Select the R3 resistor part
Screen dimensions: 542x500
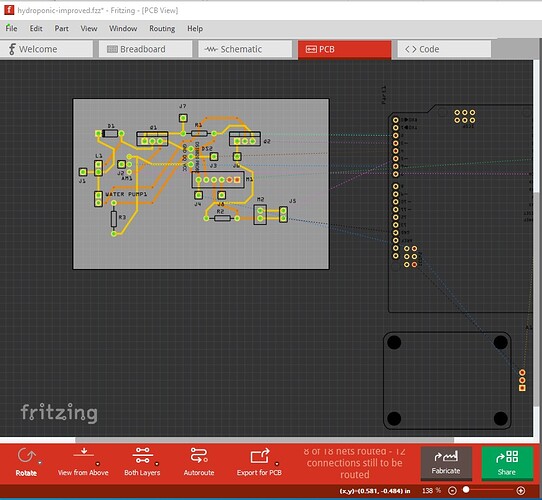pos(114,219)
